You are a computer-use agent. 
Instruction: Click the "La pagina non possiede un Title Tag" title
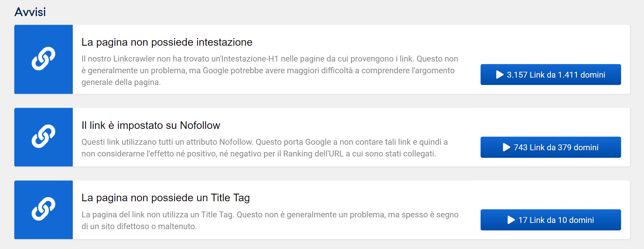(x=165, y=198)
